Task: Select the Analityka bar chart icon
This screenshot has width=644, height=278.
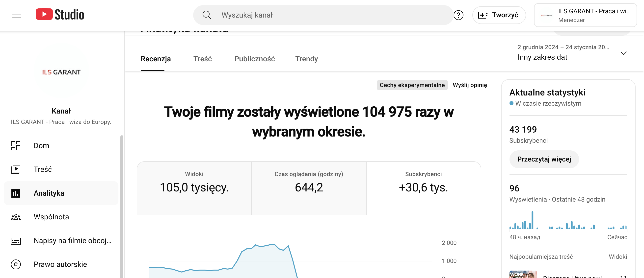Action: pos(16,193)
